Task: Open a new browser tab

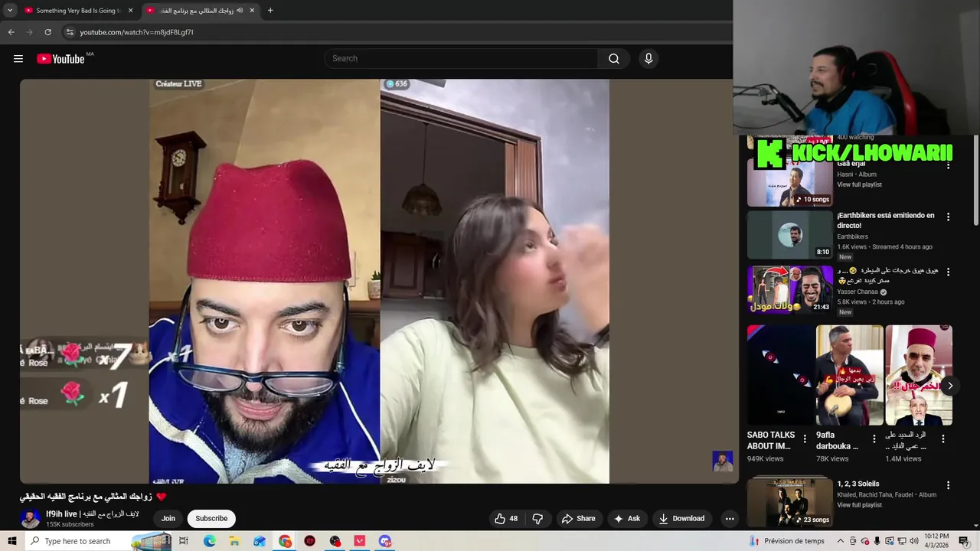Action: 270,11
